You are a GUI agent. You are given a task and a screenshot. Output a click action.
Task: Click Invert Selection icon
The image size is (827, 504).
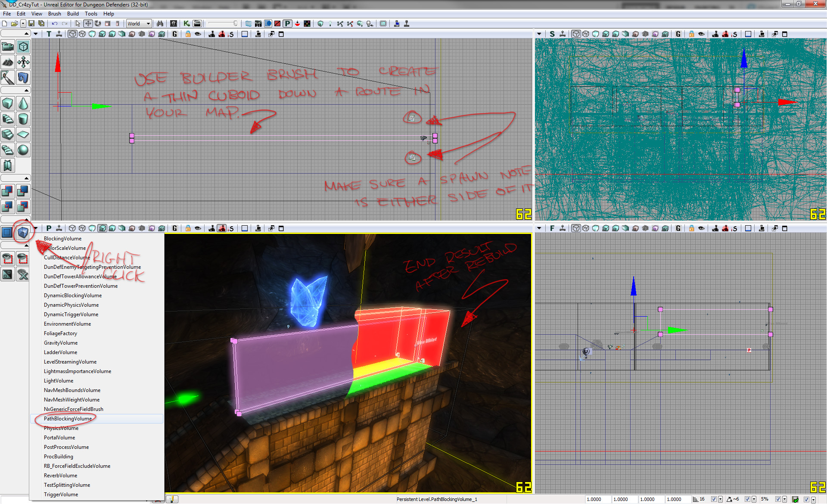8,274
